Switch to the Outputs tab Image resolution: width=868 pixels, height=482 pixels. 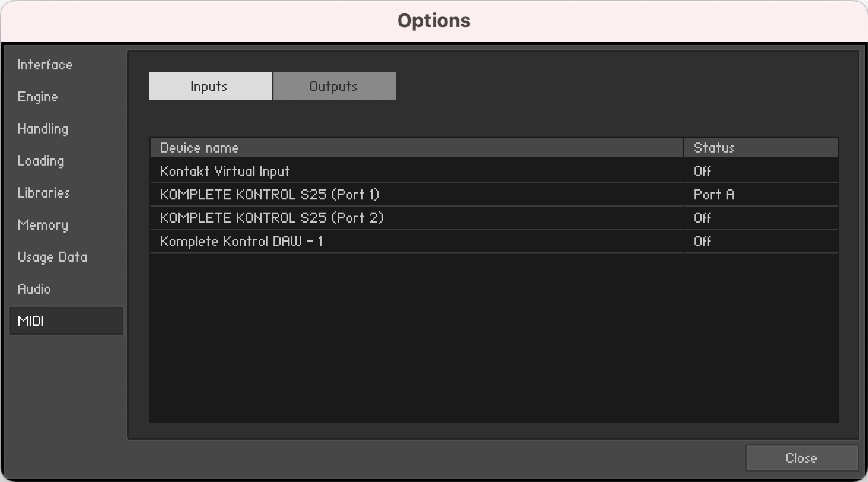point(334,86)
